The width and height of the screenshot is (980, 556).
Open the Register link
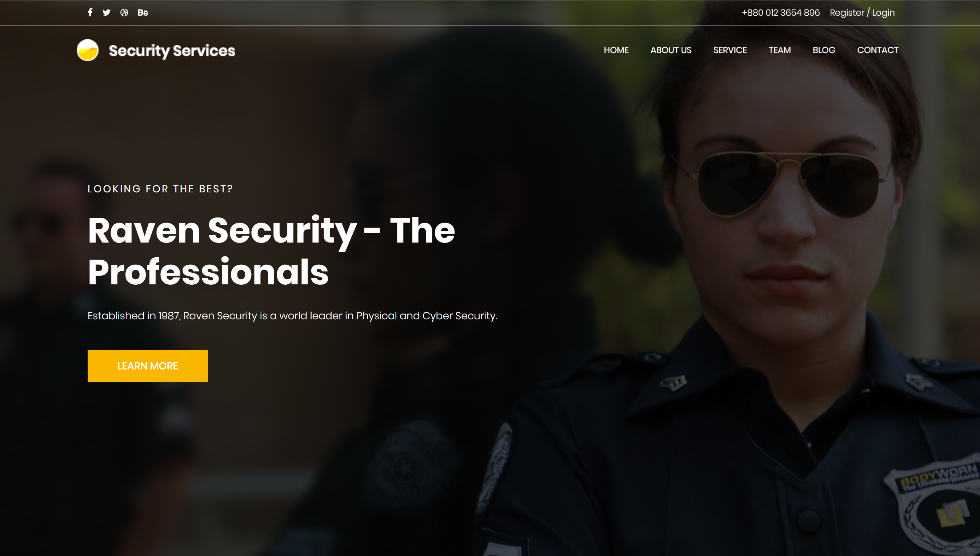[x=847, y=13]
